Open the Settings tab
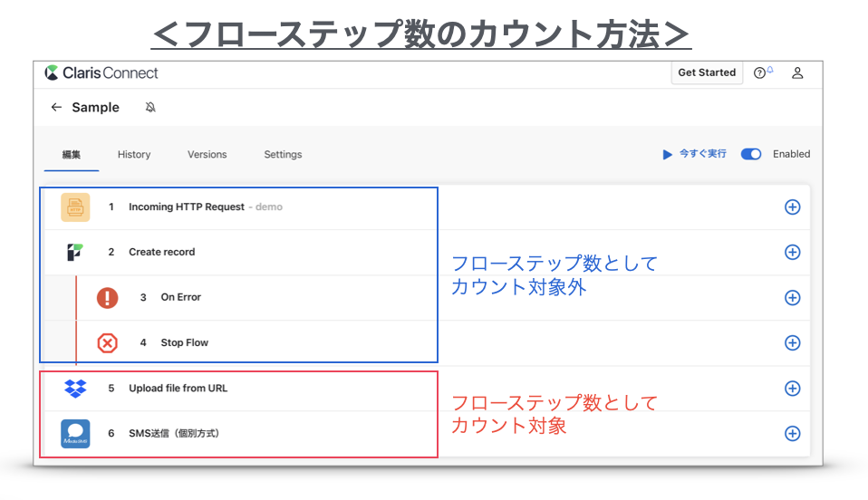 (x=283, y=155)
